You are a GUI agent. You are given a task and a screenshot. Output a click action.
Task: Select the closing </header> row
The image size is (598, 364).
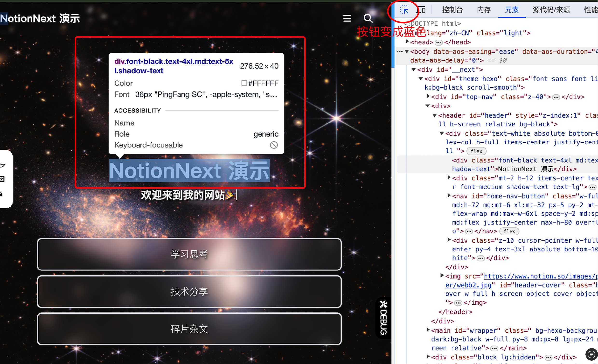pos(455,312)
